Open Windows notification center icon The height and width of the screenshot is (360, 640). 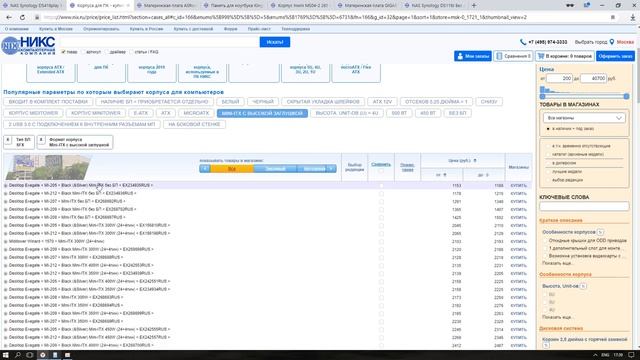click(631, 355)
